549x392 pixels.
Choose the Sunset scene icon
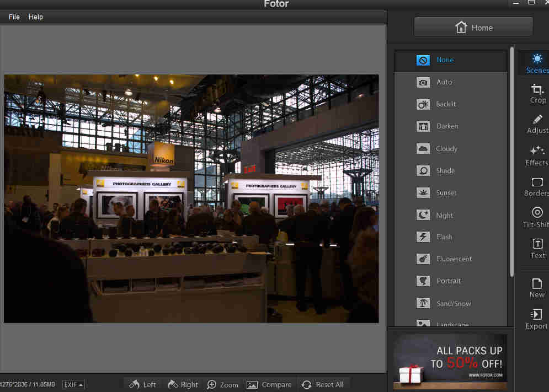(423, 193)
